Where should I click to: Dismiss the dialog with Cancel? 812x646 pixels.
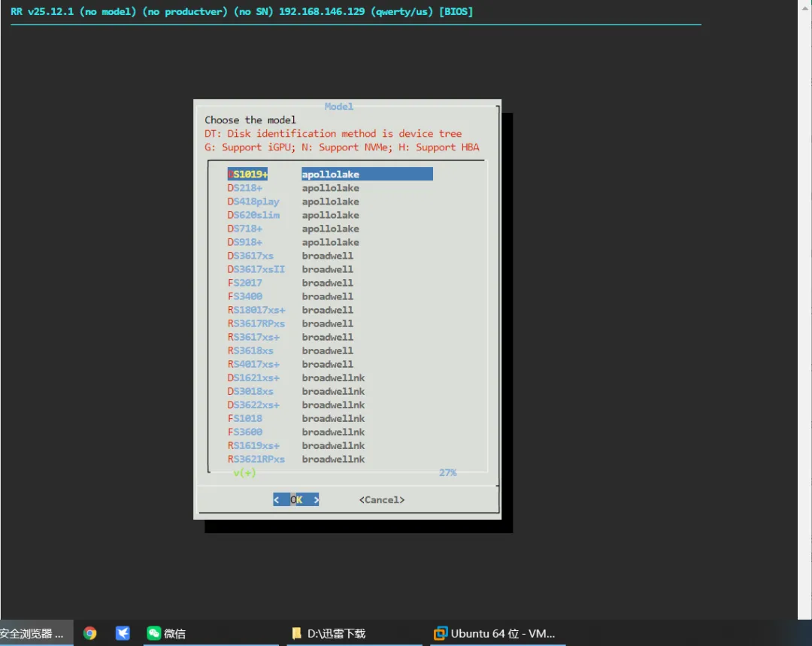tap(382, 499)
